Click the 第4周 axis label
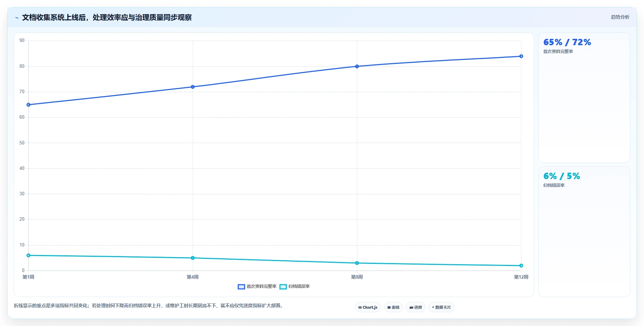The height and width of the screenshot is (326, 644). click(x=193, y=277)
